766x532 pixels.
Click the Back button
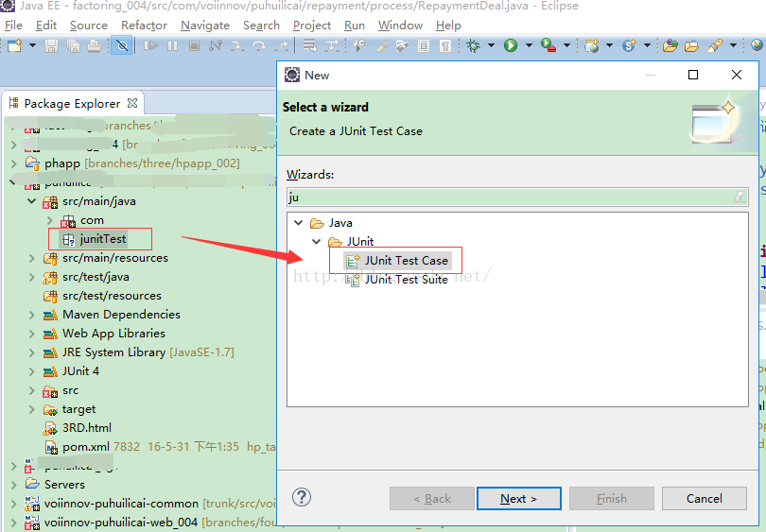[x=432, y=498]
